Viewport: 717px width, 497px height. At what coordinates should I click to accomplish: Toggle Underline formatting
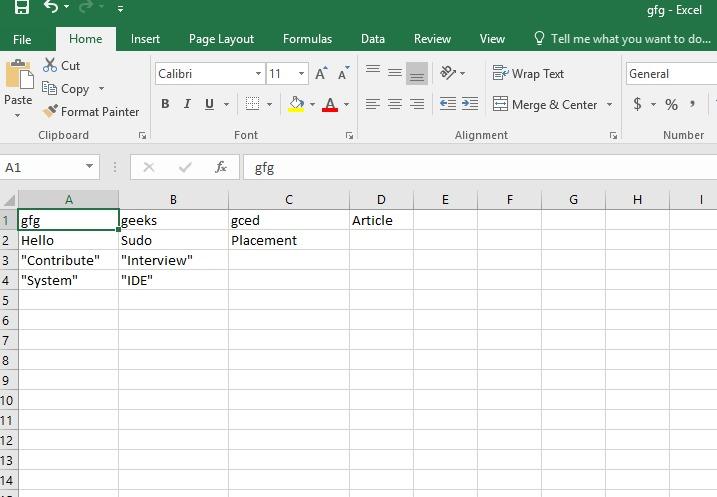pyautogui.click(x=209, y=104)
